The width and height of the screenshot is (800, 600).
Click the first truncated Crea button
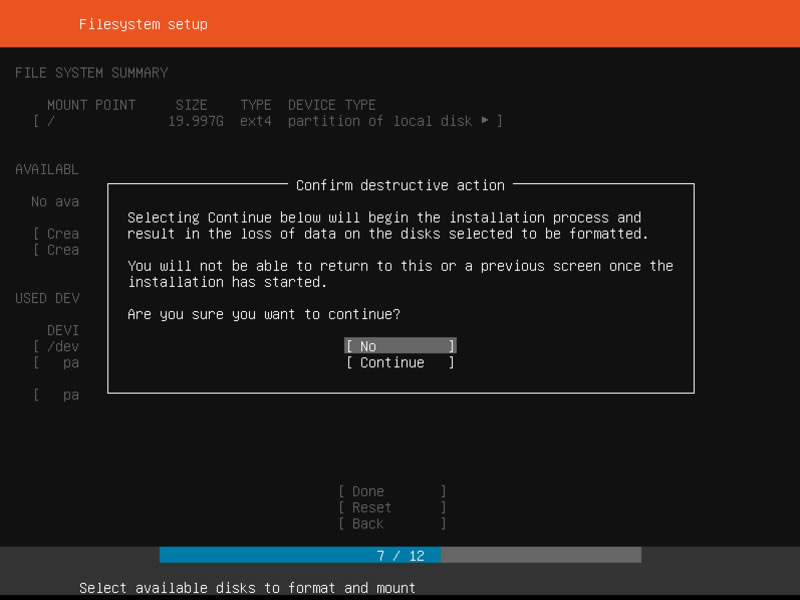56,234
